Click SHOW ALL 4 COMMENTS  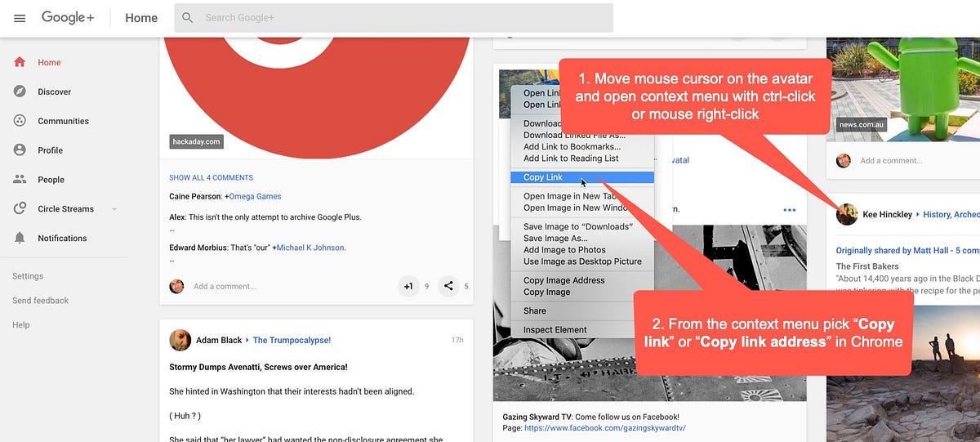(x=211, y=177)
